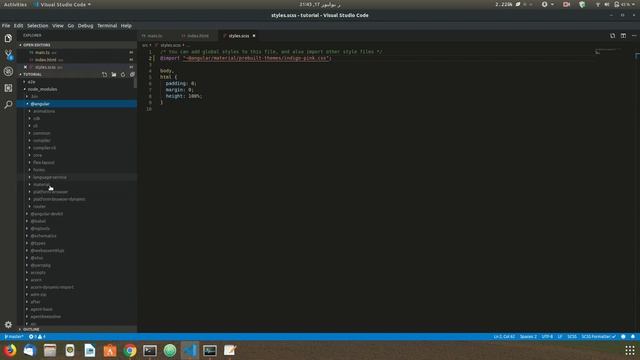Open Visual Studio Code app menu in top bar

pos(62,4)
